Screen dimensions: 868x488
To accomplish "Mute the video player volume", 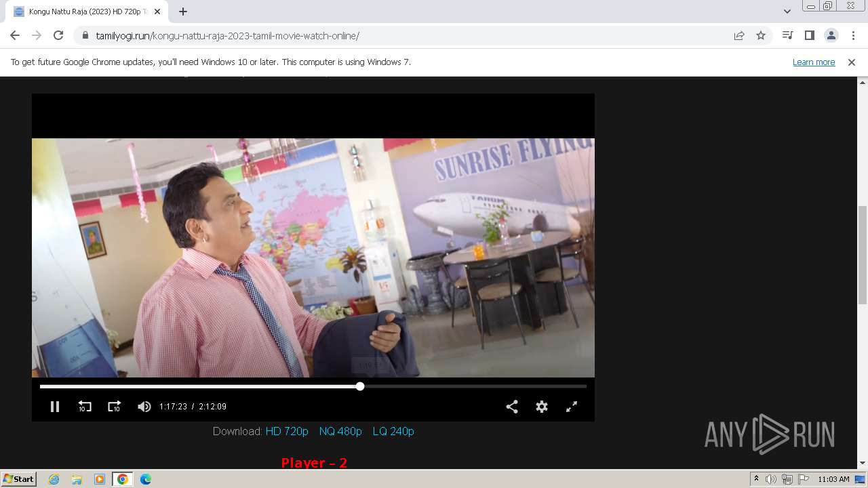I will pyautogui.click(x=144, y=407).
